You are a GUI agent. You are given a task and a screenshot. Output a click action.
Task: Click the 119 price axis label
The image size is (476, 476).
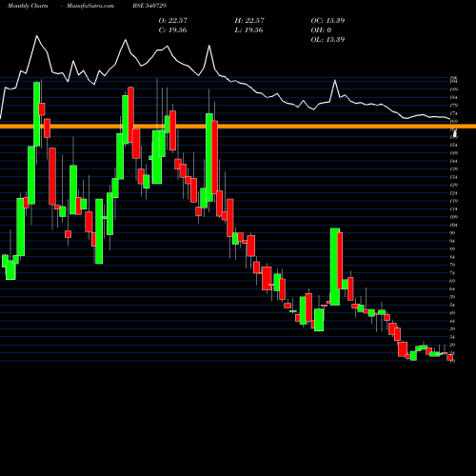[x=454, y=201]
